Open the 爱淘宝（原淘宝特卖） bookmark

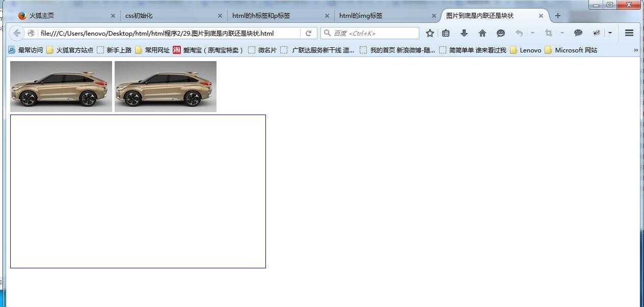[209, 50]
